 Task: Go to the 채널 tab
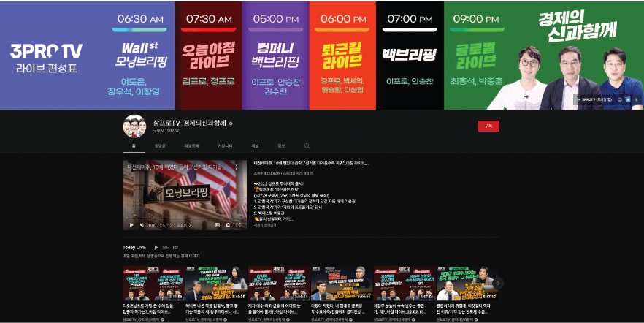(255, 146)
